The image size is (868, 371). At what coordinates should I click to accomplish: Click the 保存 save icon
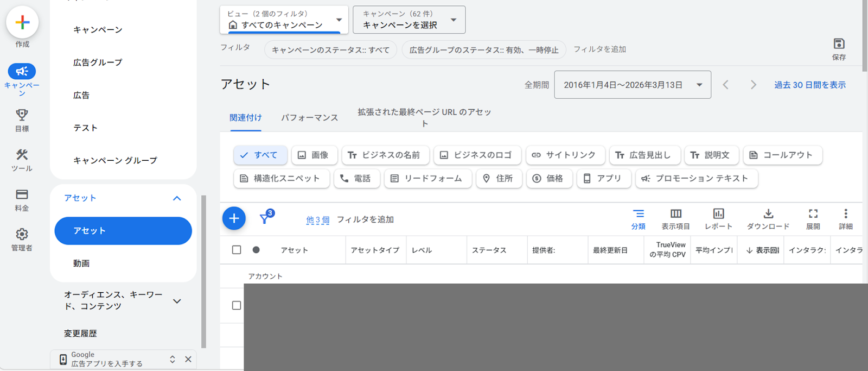click(839, 44)
